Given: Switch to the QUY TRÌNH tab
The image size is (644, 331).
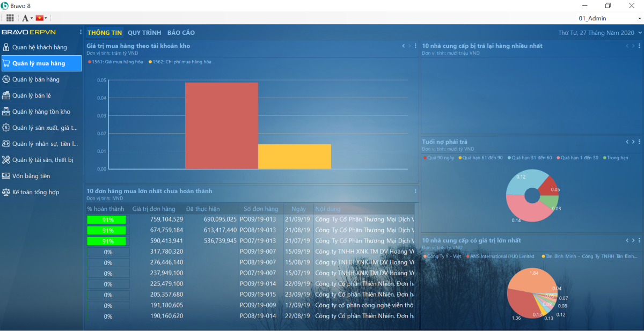Looking at the screenshot, I should click(144, 33).
